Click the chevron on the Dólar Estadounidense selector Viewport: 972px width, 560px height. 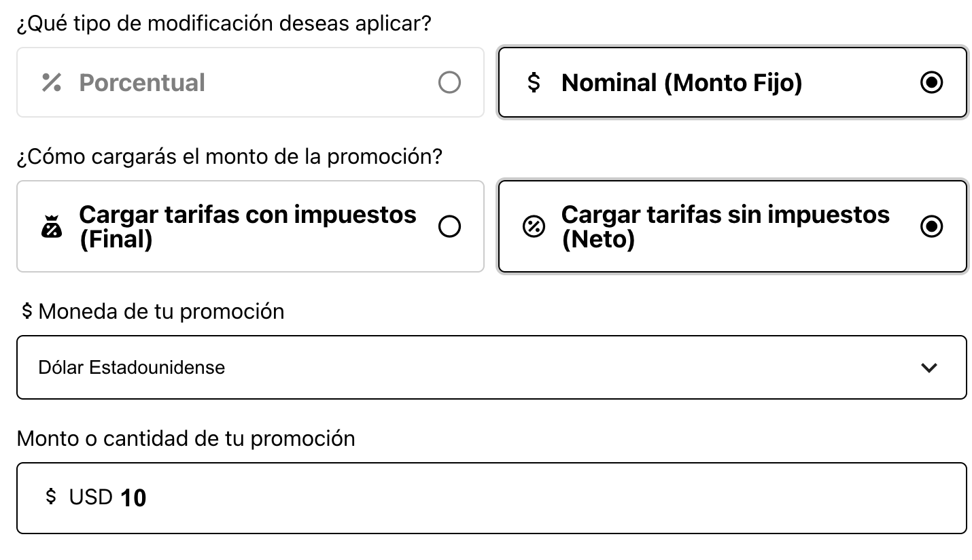tap(929, 367)
